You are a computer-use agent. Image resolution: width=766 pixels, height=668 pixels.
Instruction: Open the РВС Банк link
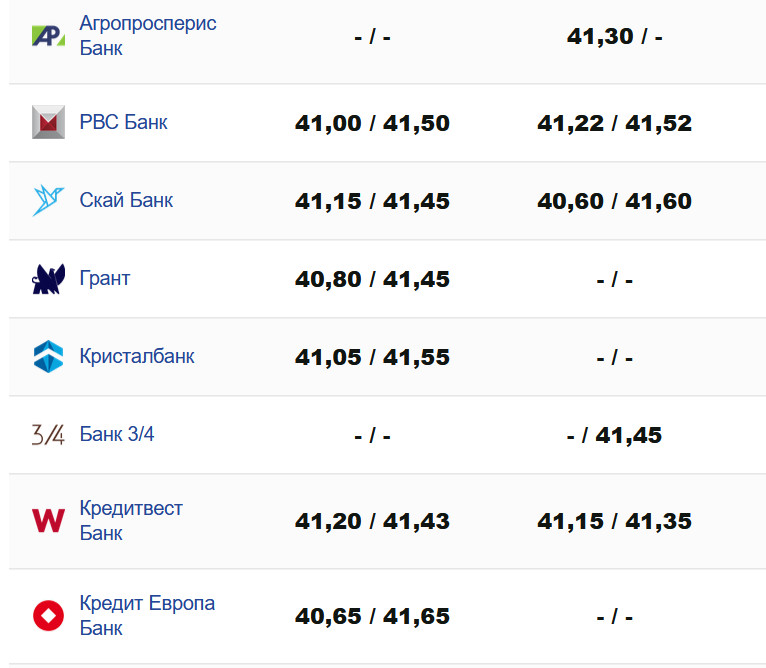tap(123, 122)
